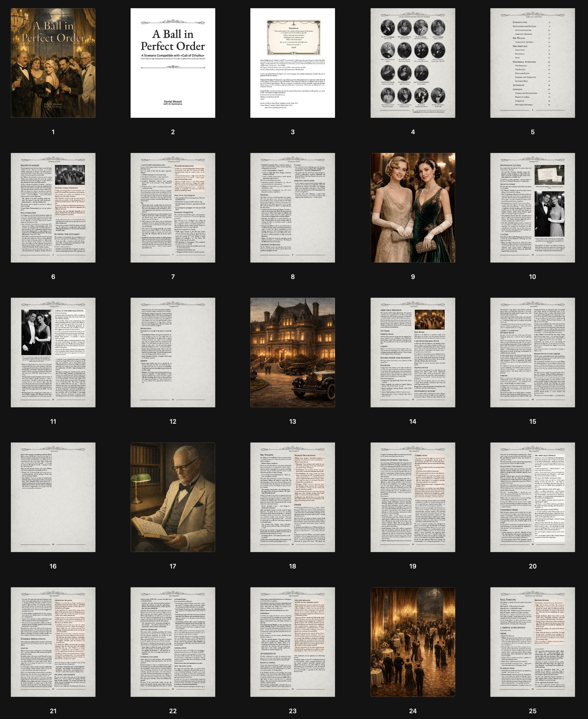Open page 24 ballroom illustration thumbnail
588x719 pixels.
point(412,642)
